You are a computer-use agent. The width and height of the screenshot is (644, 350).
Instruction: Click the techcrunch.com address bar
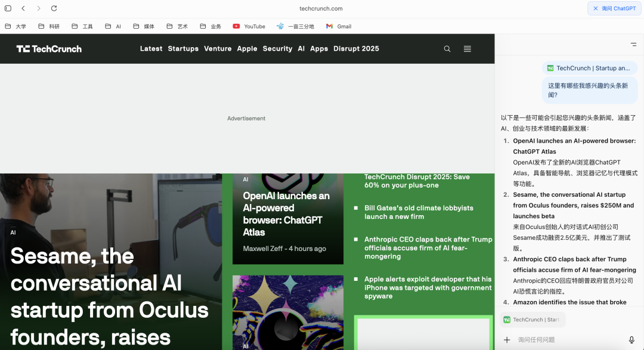pos(321,8)
